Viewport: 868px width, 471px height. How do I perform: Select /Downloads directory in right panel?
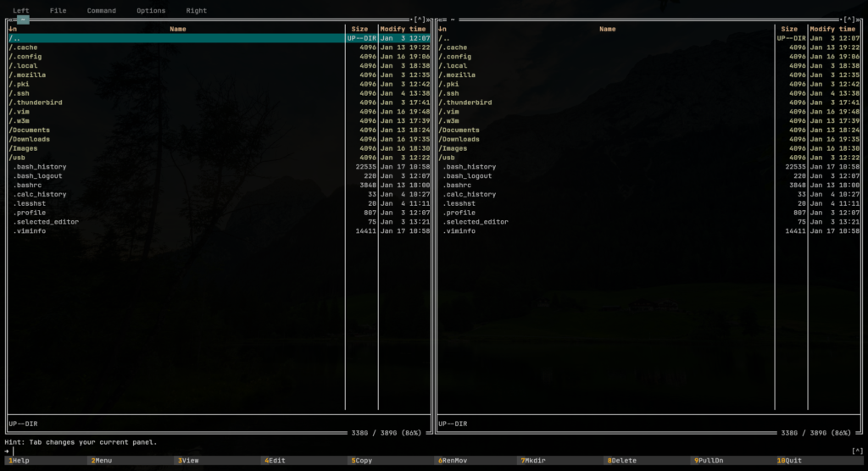coord(648,140)
